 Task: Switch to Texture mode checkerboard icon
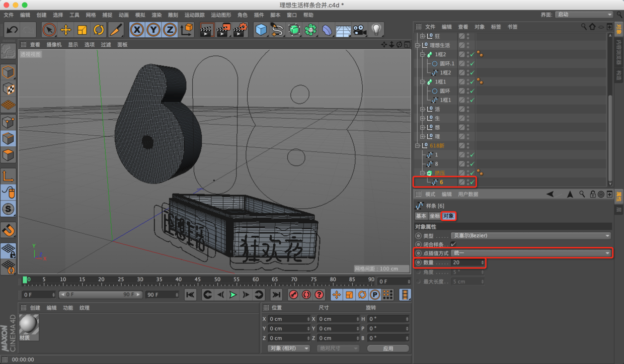(x=8, y=89)
